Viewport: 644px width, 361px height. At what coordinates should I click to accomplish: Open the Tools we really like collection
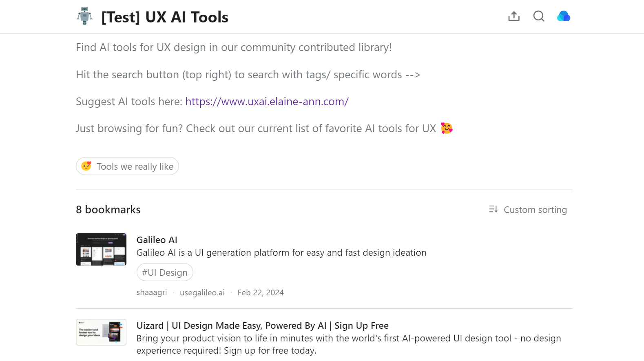pyautogui.click(x=127, y=166)
